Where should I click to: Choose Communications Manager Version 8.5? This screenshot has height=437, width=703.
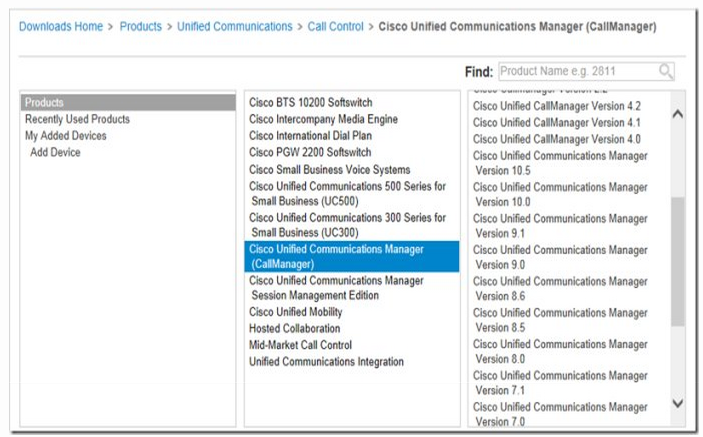coord(560,320)
